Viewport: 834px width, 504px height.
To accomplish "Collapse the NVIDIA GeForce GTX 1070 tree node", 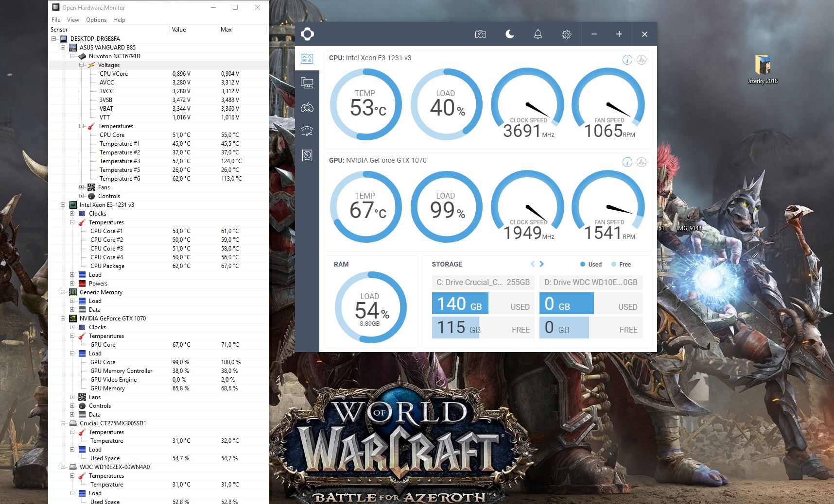I will point(63,319).
